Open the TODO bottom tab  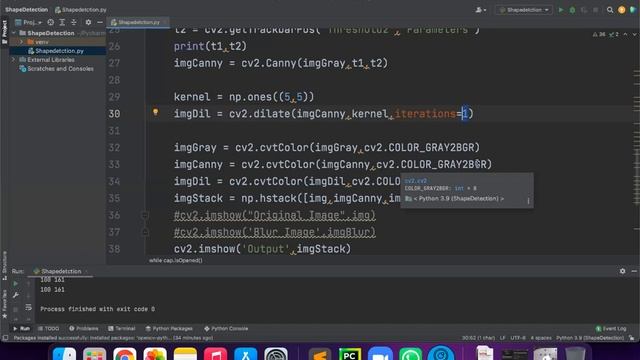pyautogui.click(x=48, y=329)
